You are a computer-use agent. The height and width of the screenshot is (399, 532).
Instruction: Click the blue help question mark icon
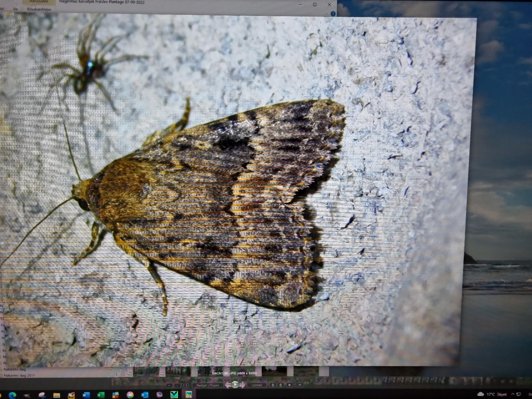click(x=333, y=14)
